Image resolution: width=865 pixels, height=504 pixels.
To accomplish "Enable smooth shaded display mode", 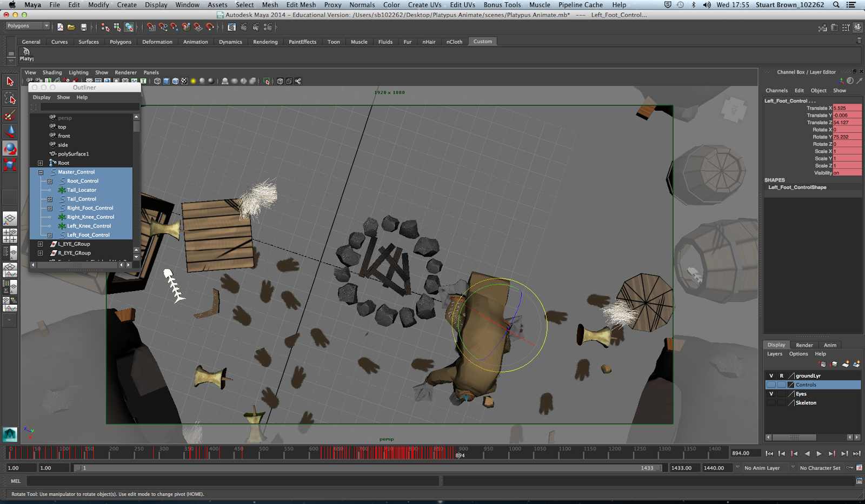I will (x=165, y=81).
